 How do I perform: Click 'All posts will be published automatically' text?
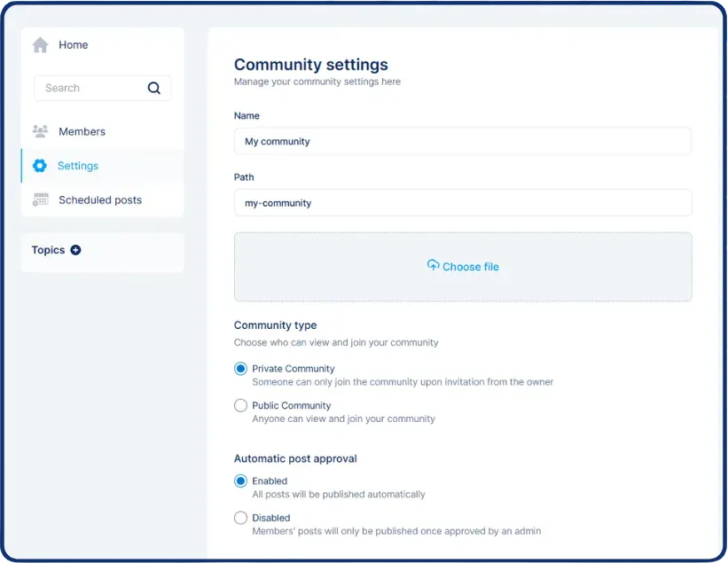point(339,495)
